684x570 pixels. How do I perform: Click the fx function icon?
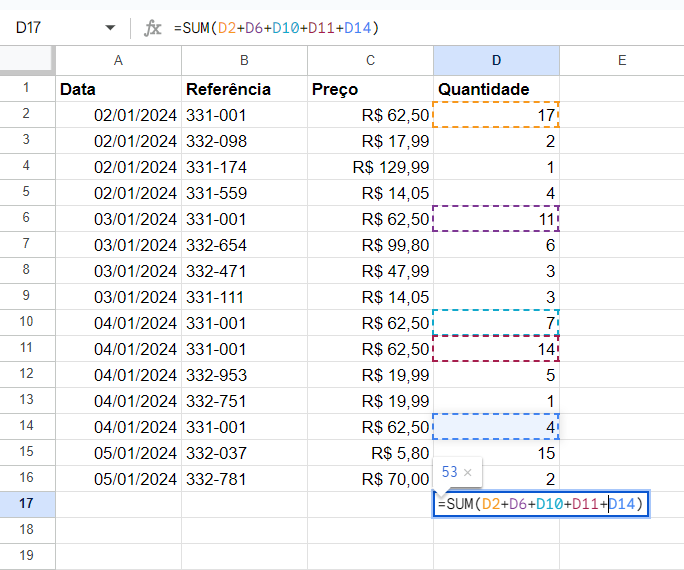(152, 28)
